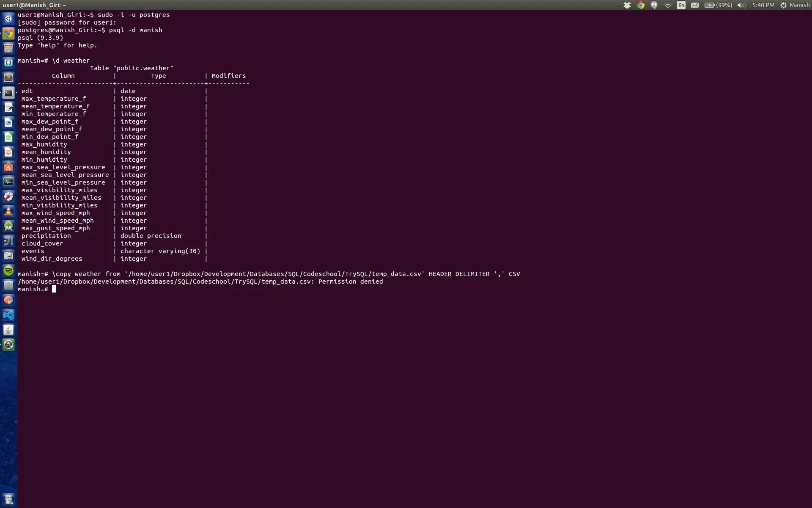
Task: Launch Visual Studio Code from dock
Action: [8, 315]
